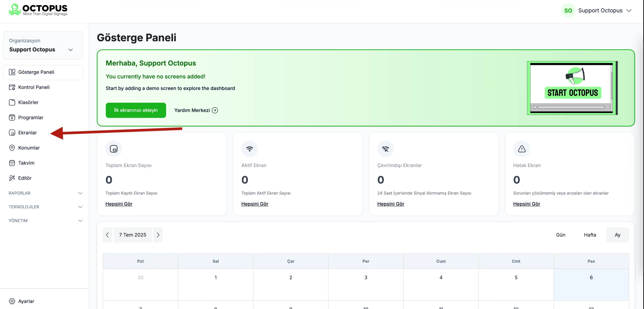Click the SO user avatar
The width and height of the screenshot is (644, 309).
point(568,11)
